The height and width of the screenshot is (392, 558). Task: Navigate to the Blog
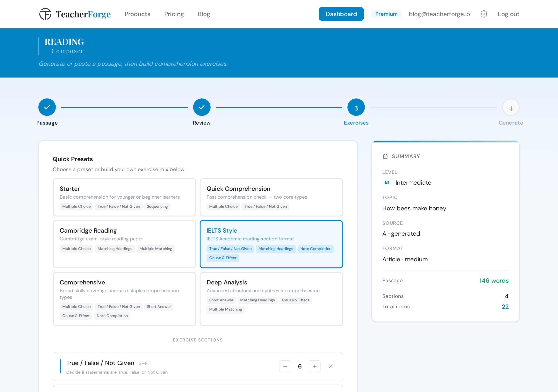click(x=204, y=14)
